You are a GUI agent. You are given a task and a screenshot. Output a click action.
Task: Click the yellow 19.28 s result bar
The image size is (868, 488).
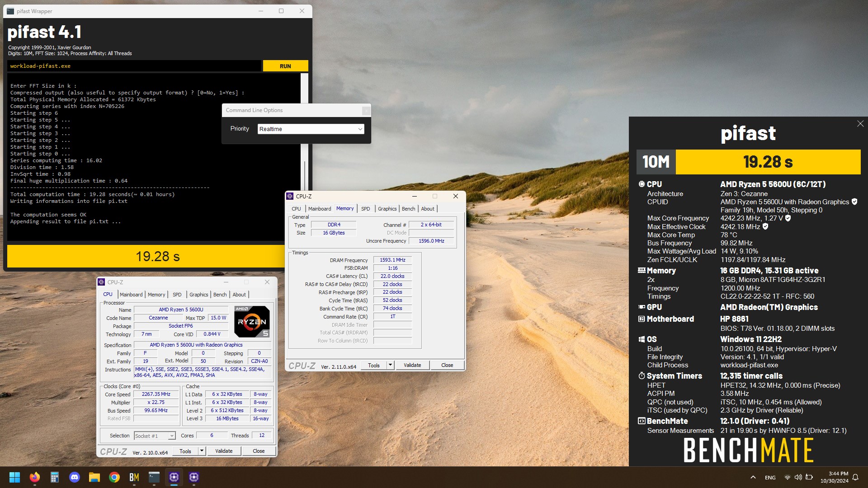click(x=158, y=256)
